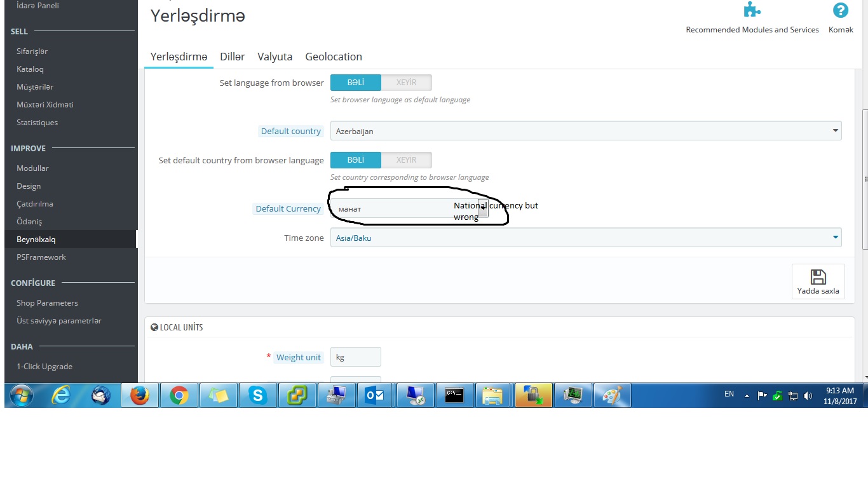Screen dimensions: 868x488
Task: Open the Default Currency dropdown
Action: point(409,208)
